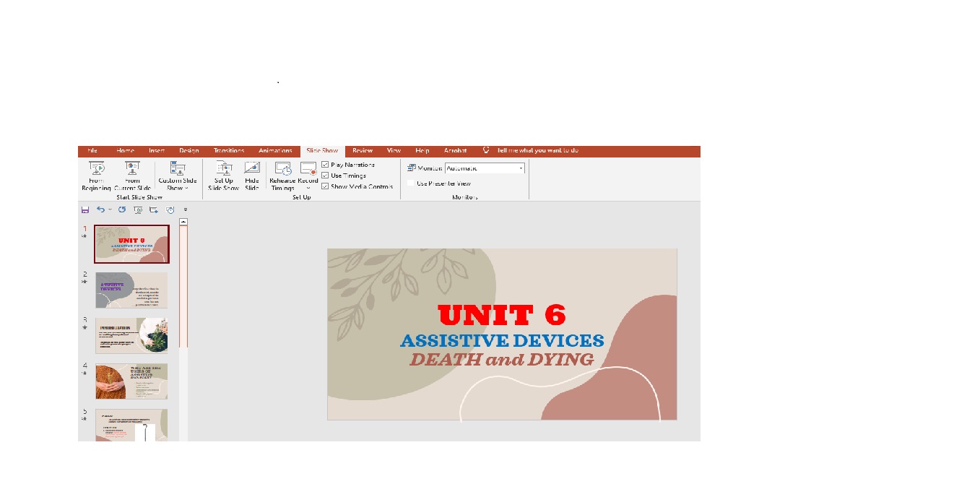Click the Undo arrow icon
Viewport: 980px width, 484px height.
coord(101,209)
